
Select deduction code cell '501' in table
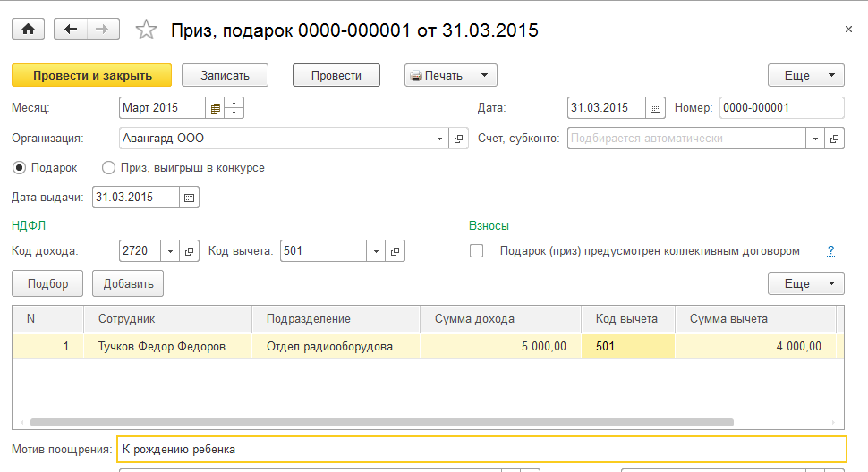(628, 347)
